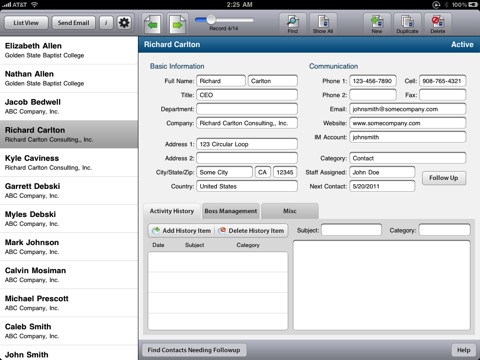The height and width of the screenshot is (360, 480).
Task: Edit the state field 'CA'
Action: [x=263, y=172]
